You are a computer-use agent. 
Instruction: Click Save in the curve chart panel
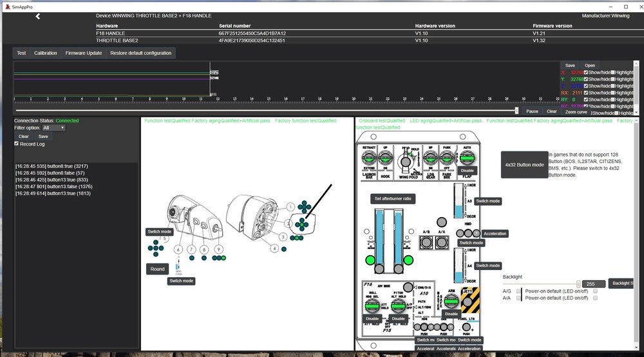570,65
